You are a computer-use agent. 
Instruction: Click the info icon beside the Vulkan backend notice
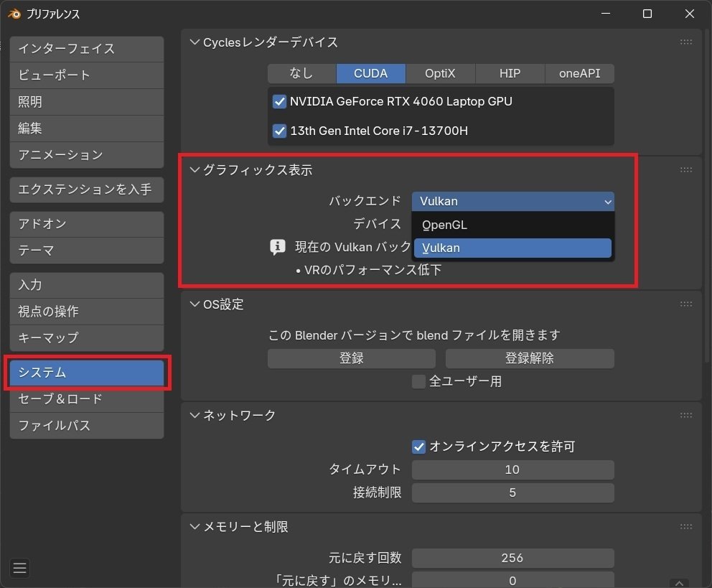pos(278,247)
